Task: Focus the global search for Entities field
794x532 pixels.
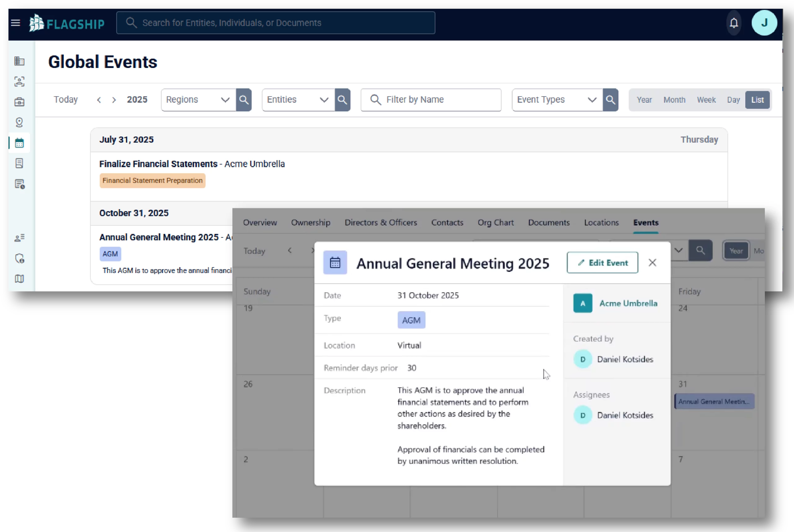Action: point(275,23)
